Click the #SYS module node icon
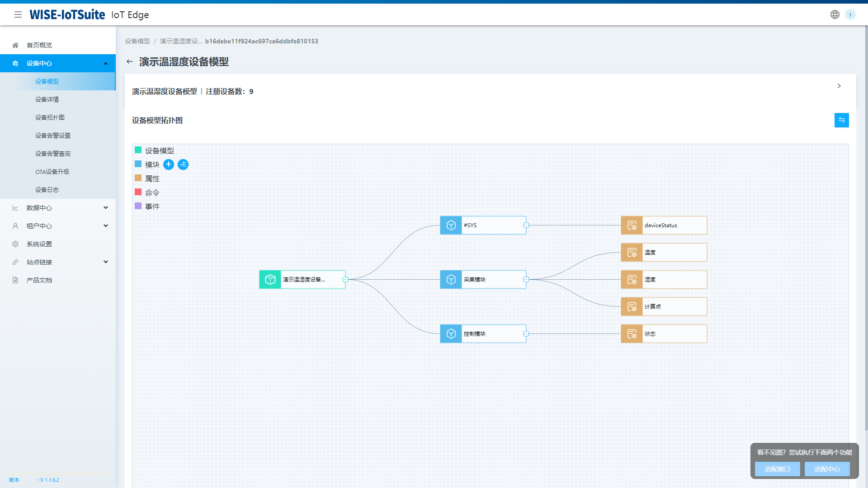The image size is (868, 488). pos(451,225)
